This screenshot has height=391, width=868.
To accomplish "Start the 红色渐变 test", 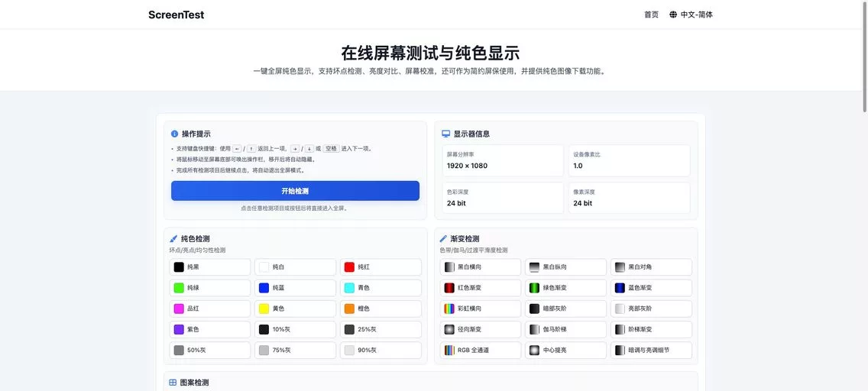I will pyautogui.click(x=480, y=288).
